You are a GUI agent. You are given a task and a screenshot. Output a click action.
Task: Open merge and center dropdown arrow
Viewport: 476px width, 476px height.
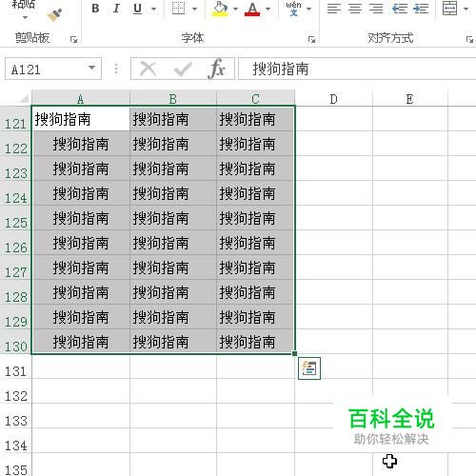(466, 9)
